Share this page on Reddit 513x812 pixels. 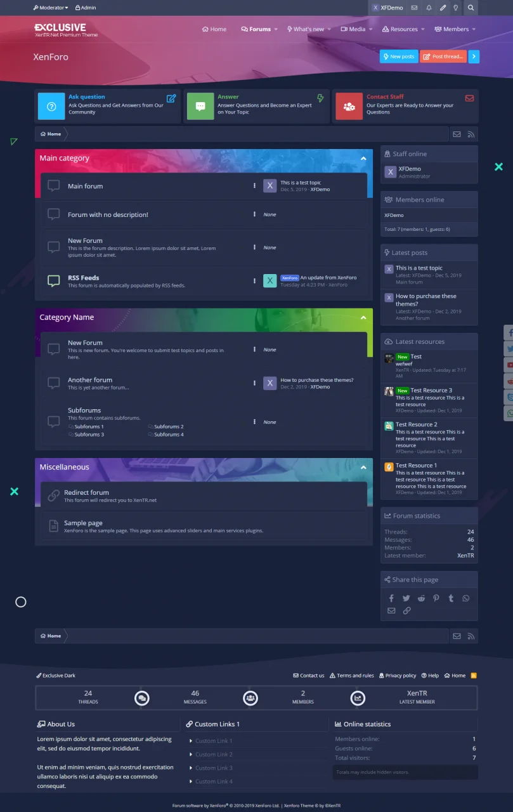(x=421, y=598)
